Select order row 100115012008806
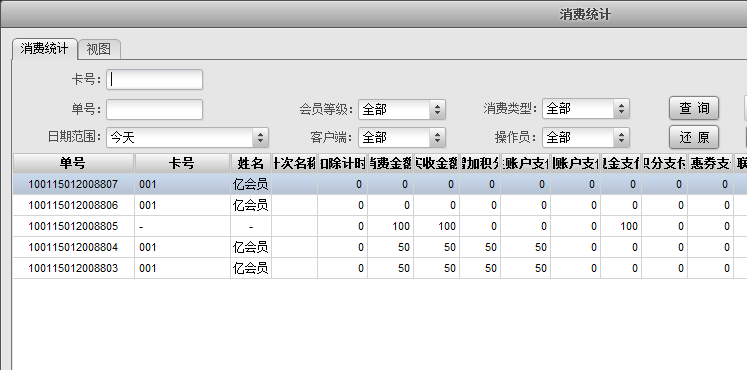The image size is (747, 370). pos(379,205)
